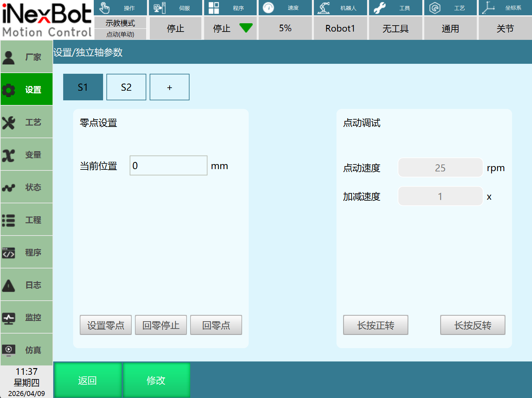
Task: Click the coordinate system axes icon
Action: [488, 8]
